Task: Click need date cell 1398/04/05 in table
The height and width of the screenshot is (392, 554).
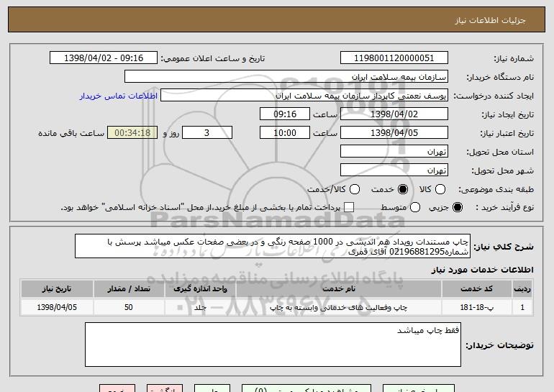Action: [x=57, y=307]
